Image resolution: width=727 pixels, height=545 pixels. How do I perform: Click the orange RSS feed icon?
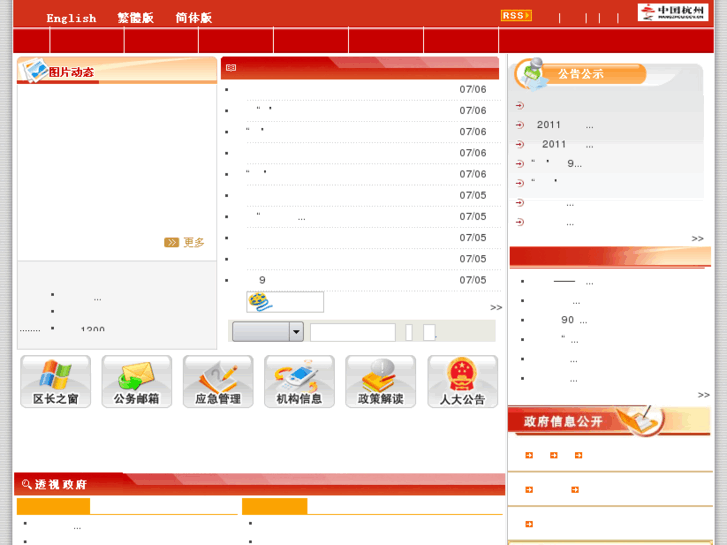pos(516,15)
